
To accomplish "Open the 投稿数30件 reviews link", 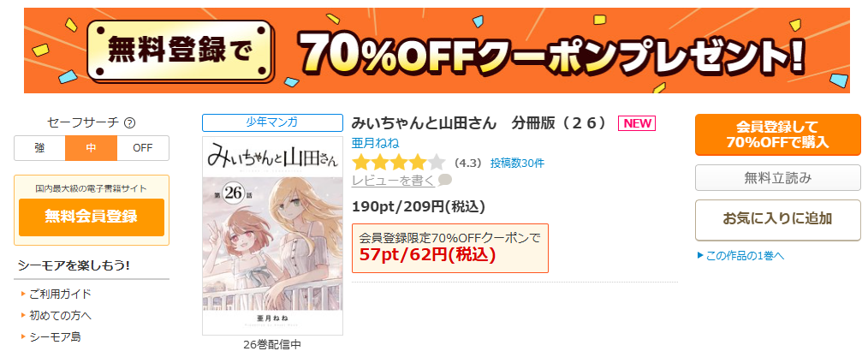I will (x=517, y=163).
